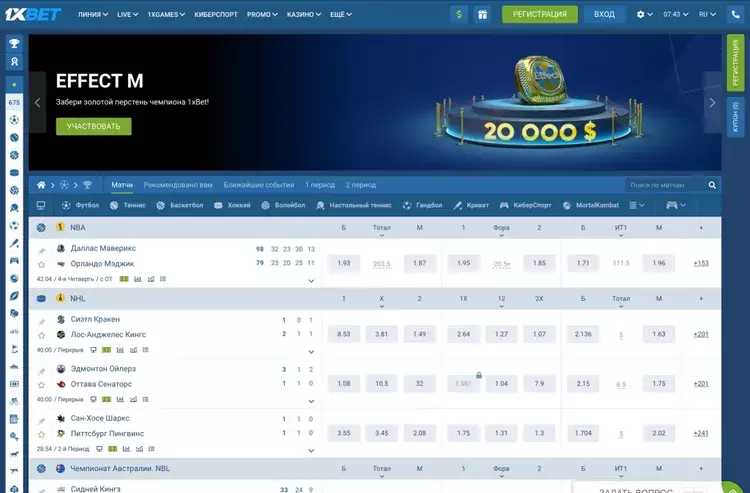
Task: Open the RU language dropdown
Action: pos(707,14)
